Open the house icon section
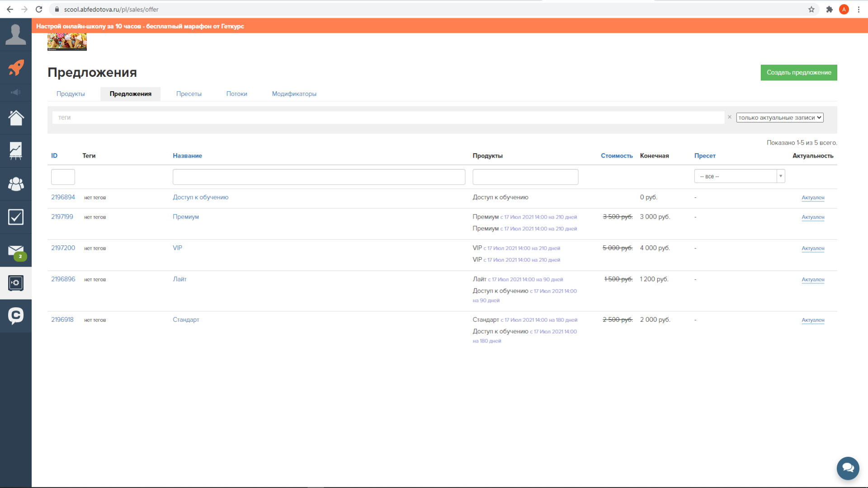Image resolution: width=868 pixels, height=488 pixels. coord(16,118)
